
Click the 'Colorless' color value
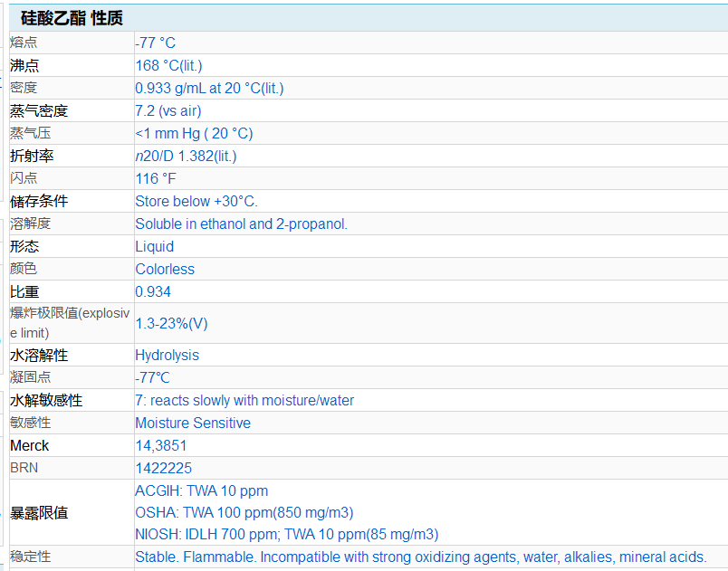click(x=165, y=269)
